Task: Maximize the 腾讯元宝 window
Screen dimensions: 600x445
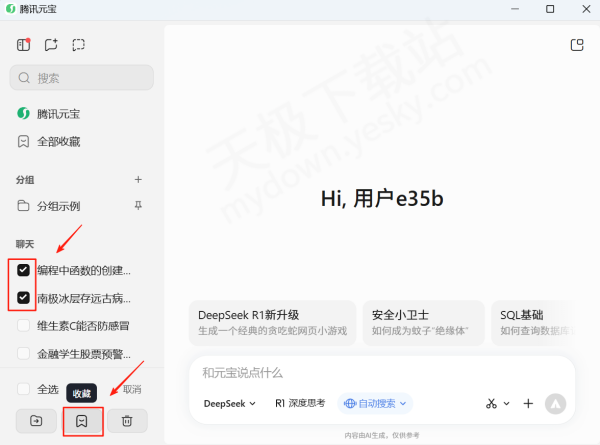Action: (x=550, y=8)
